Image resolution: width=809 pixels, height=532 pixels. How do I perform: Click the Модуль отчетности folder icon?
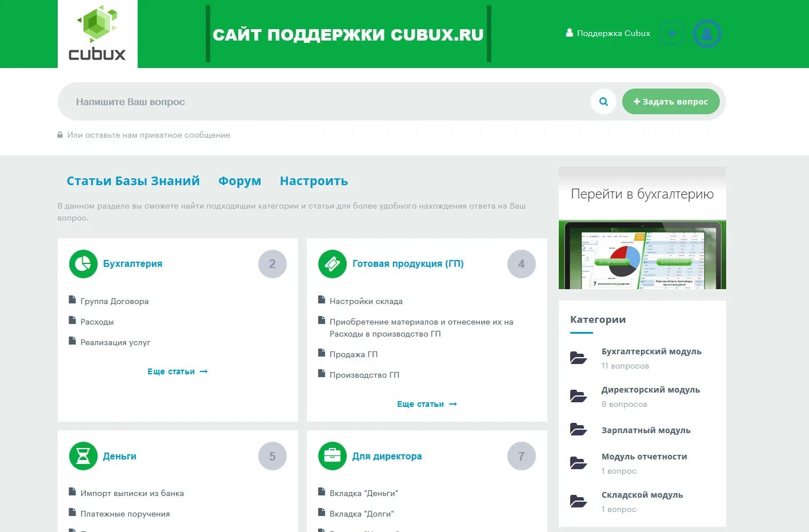point(578,463)
